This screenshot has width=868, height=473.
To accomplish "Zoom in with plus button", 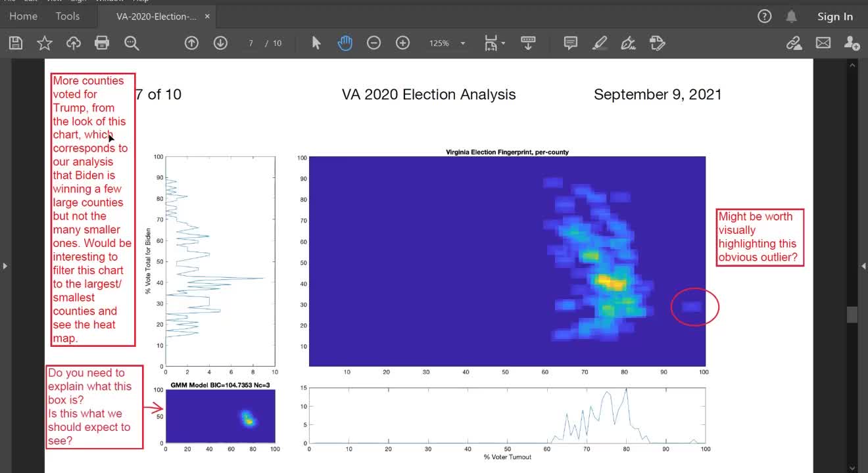I will [x=402, y=43].
